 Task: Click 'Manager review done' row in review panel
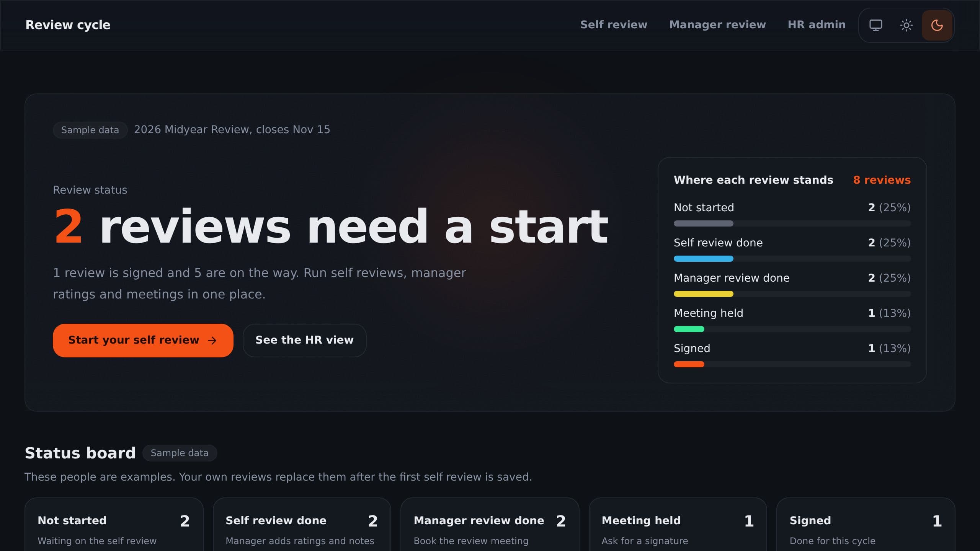[x=792, y=284]
